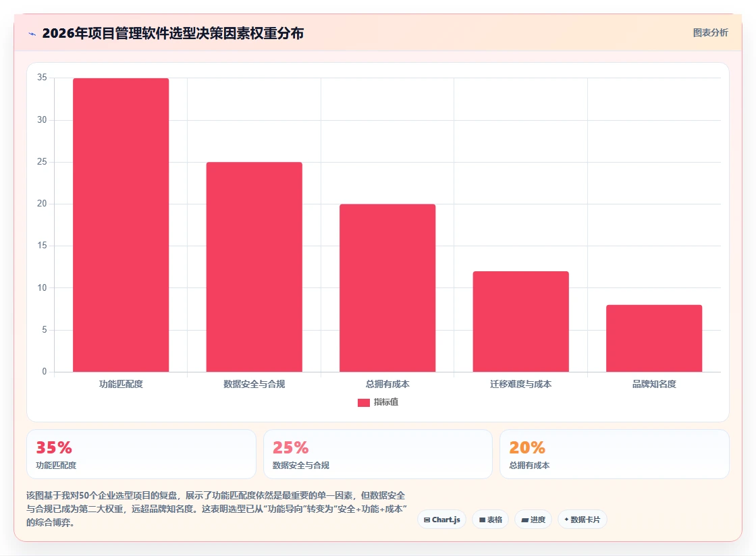Click the 数据安全与合规 x-axis label
Image resolution: width=756 pixels, height=556 pixels.
[x=254, y=384]
